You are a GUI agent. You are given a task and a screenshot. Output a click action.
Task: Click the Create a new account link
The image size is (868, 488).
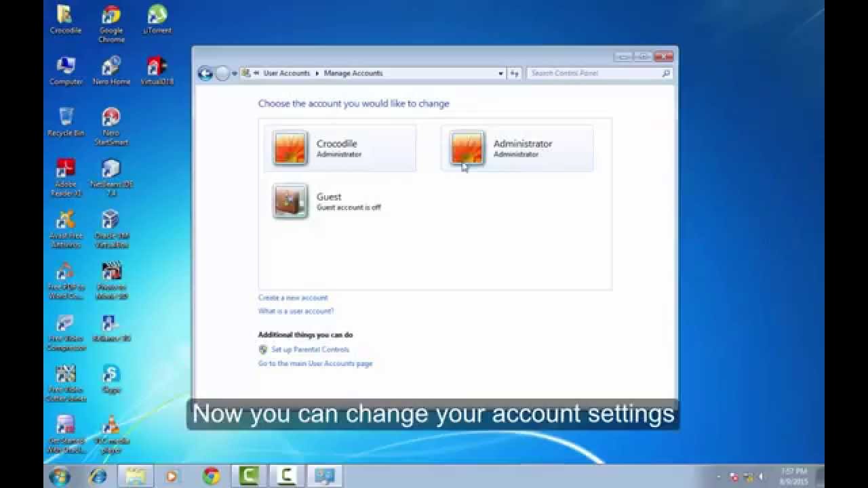293,298
